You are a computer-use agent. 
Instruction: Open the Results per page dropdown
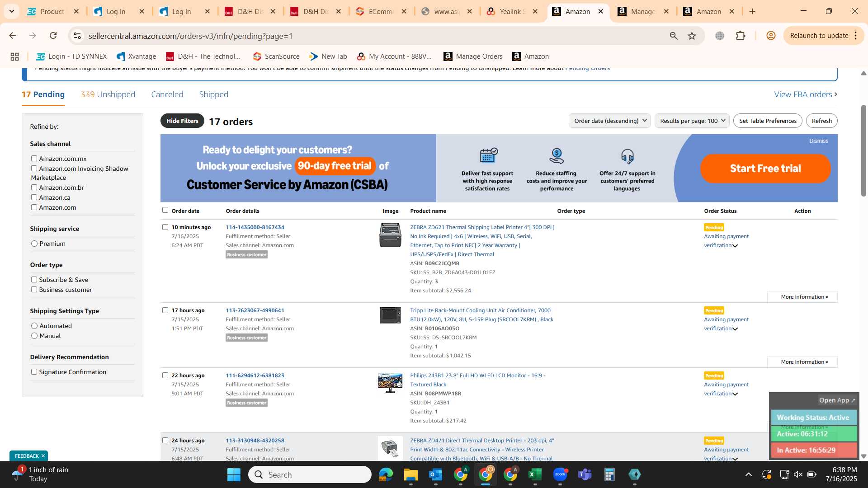pyautogui.click(x=692, y=121)
